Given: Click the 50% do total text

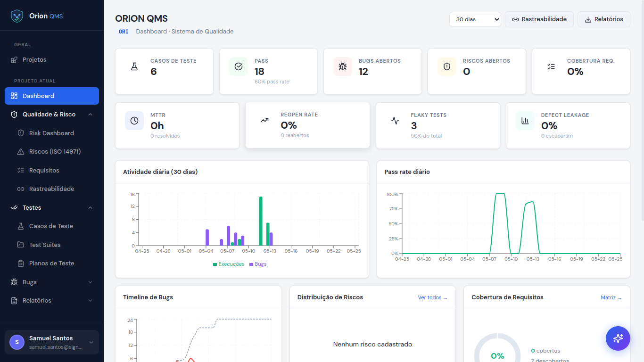Looking at the screenshot, I should point(426,136).
